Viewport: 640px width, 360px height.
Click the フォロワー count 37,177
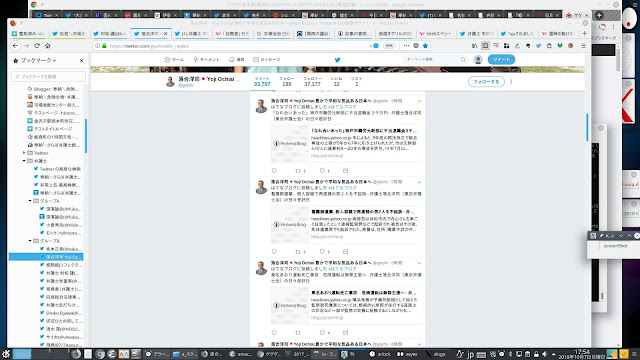coord(312,82)
